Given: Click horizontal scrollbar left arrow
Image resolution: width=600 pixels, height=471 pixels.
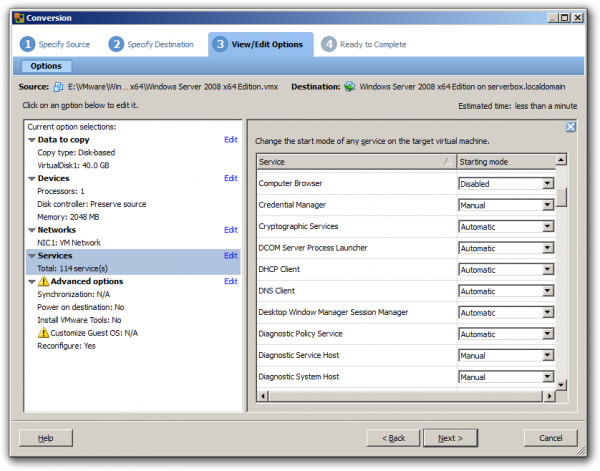Looking at the screenshot, I should click(263, 396).
